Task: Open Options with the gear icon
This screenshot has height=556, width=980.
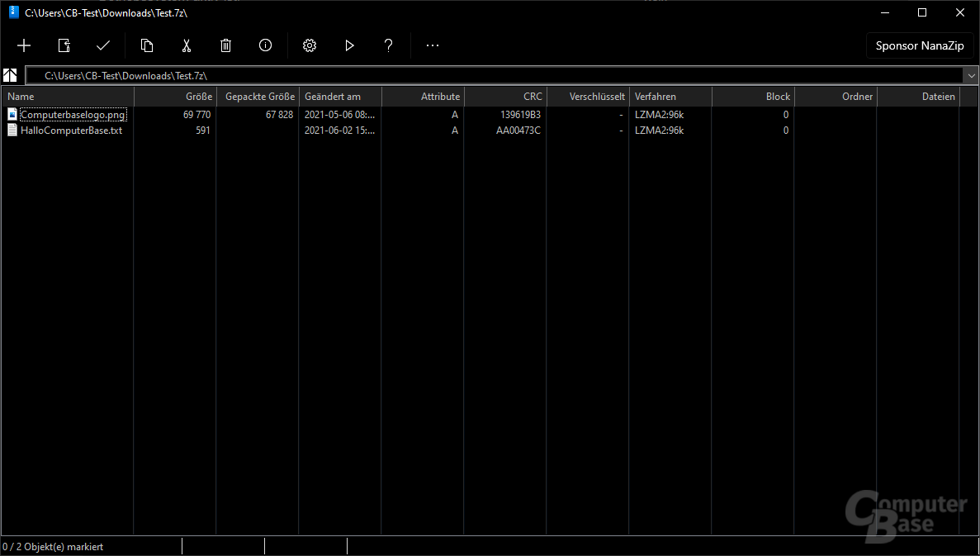Action: coord(310,45)
